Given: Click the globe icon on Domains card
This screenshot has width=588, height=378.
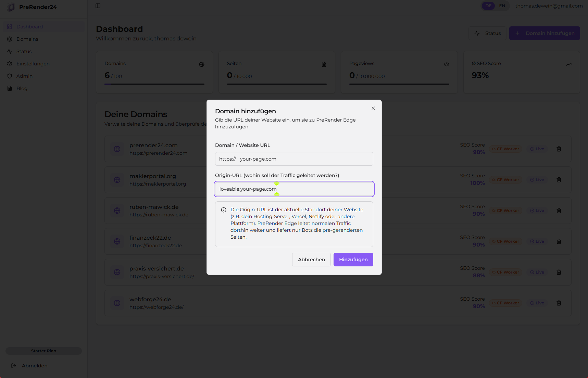Looking at the screenshot, I should (202, 64).
